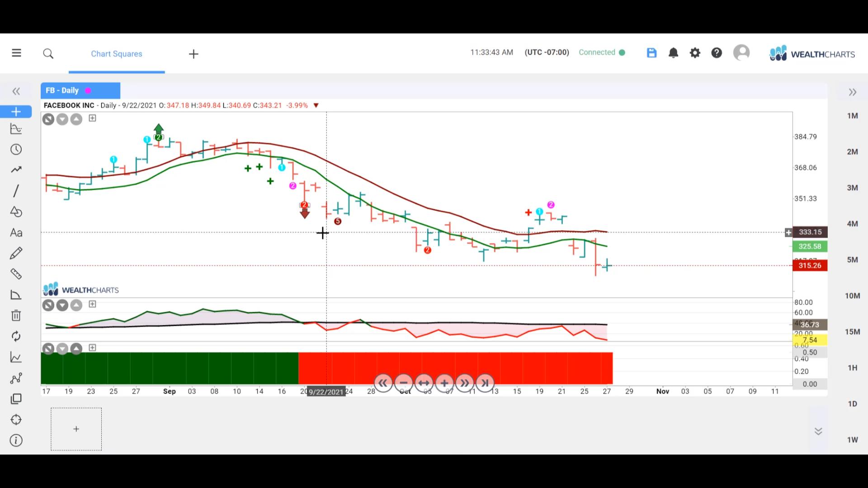Zoom out the chart with minus button

pos(404,383)
